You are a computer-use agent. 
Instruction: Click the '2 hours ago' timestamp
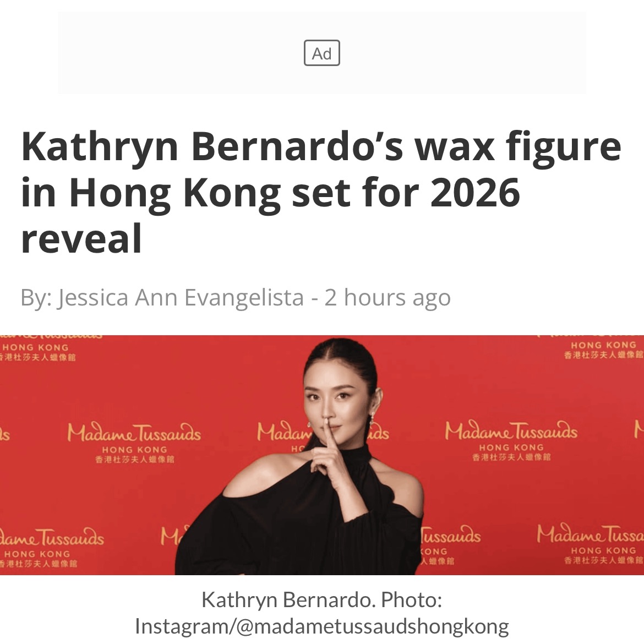coord(388,297)
